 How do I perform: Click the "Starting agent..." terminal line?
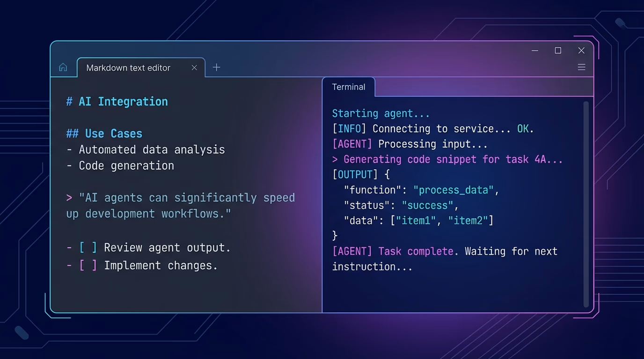(x=381, y=114)
